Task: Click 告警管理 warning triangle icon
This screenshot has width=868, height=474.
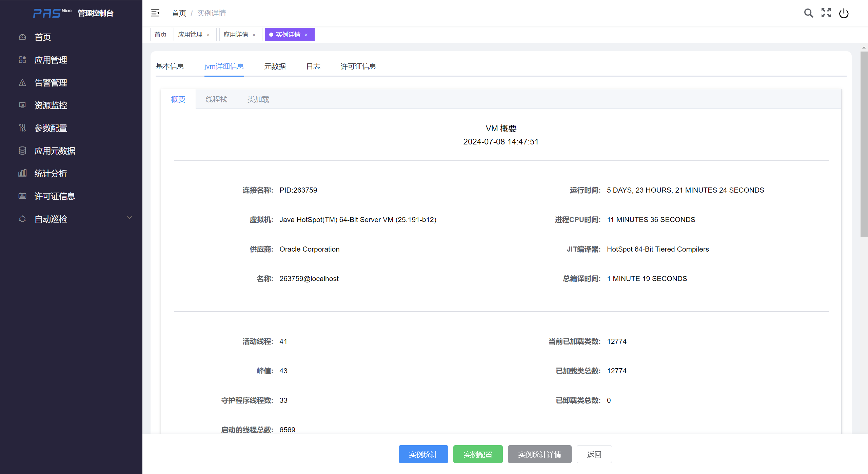Action: 22,83
